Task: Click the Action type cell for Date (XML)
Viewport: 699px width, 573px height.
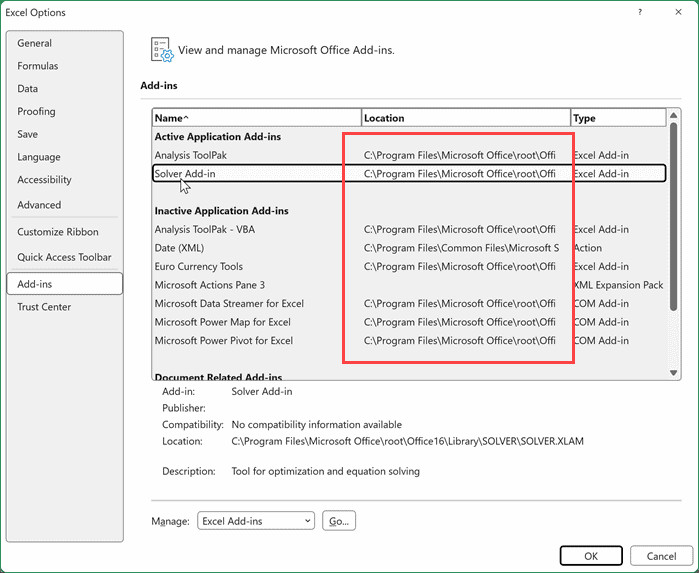Action: (588, 248)
